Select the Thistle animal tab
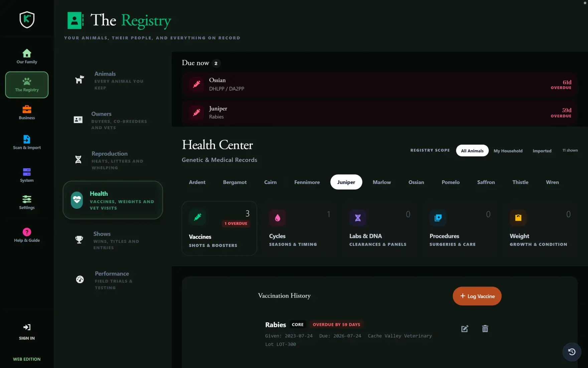 click(520, 182)
